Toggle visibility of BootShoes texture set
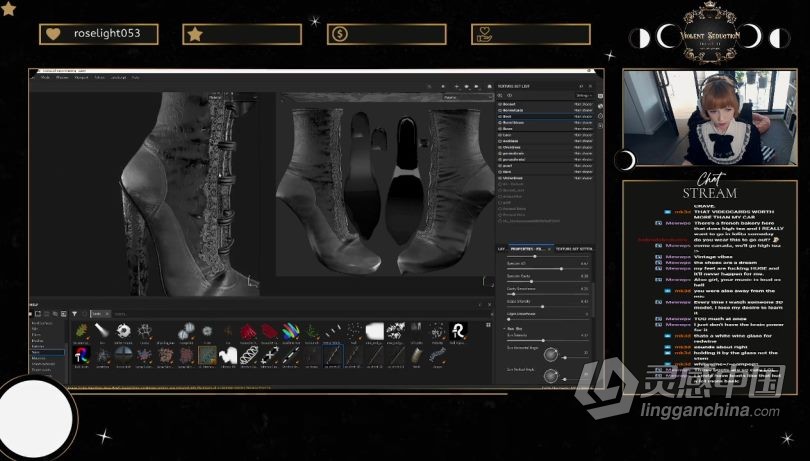Image resolution: width=810 pixels, height=461 pixels. coord(500,123)
